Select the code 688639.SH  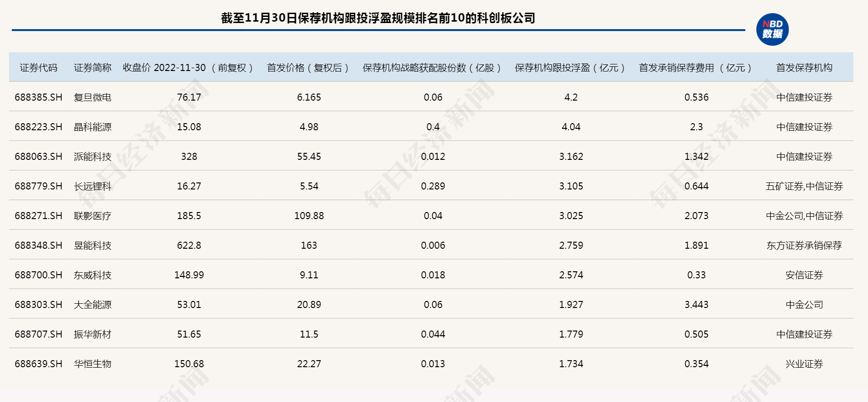click(39, 364)
